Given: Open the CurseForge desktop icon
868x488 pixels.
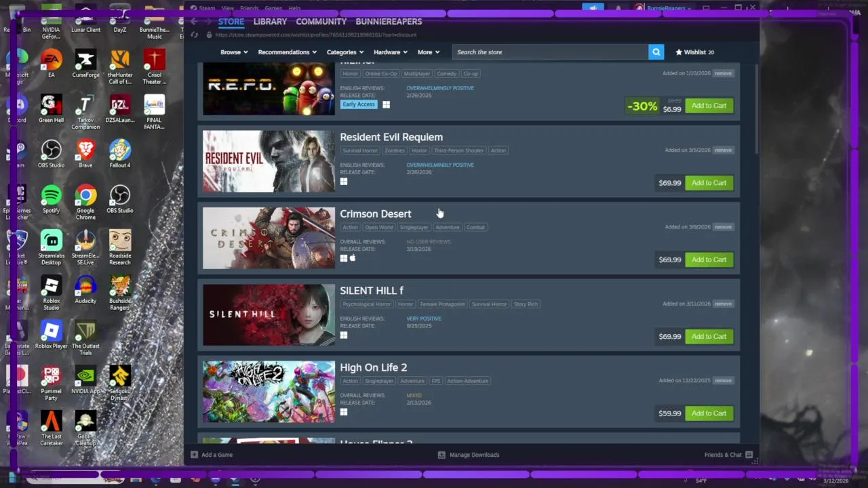Looking at the screenshot, I should pos(85,64).
